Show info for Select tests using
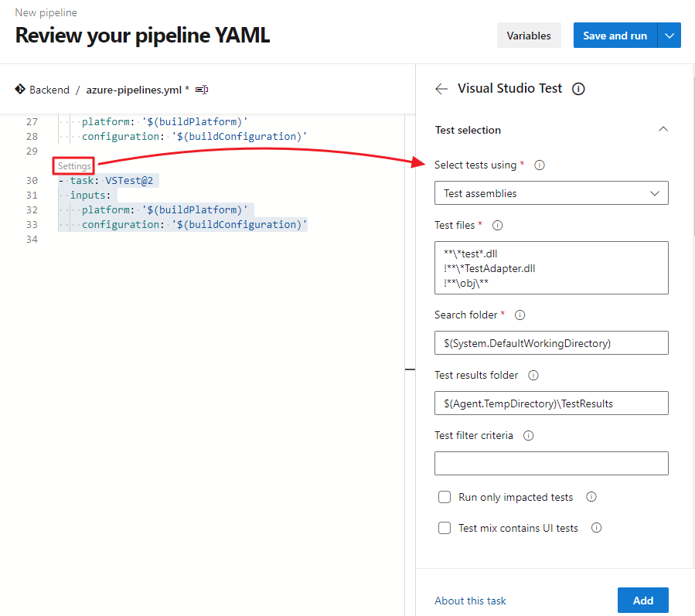 pos(540,165)
